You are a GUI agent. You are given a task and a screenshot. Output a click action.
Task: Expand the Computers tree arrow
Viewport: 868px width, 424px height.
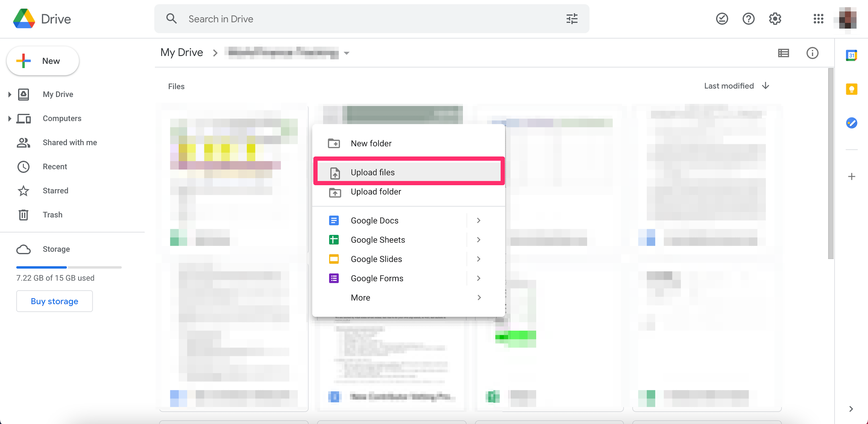pos(9,119)
